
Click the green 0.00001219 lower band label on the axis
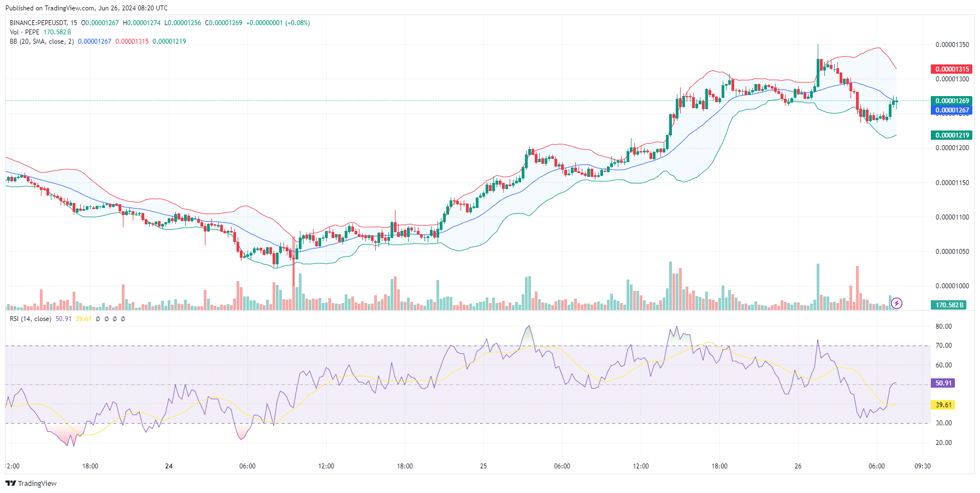point(951,135)
